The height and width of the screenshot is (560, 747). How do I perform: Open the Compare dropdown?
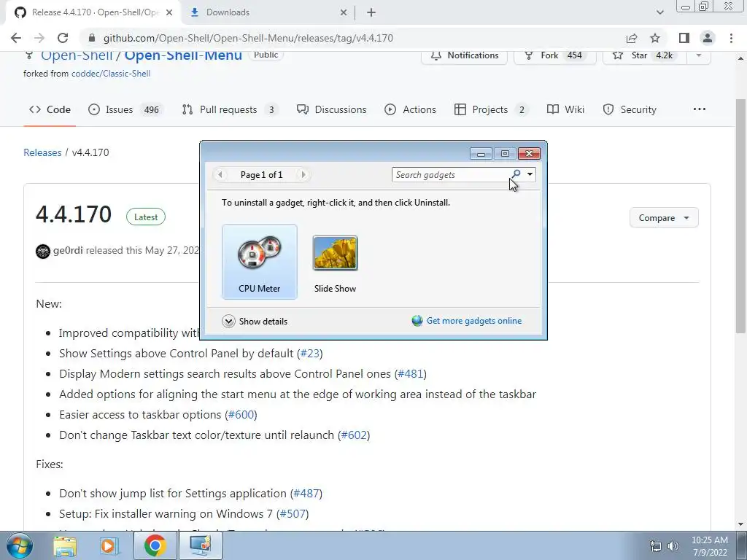click(x=664, y=217)
